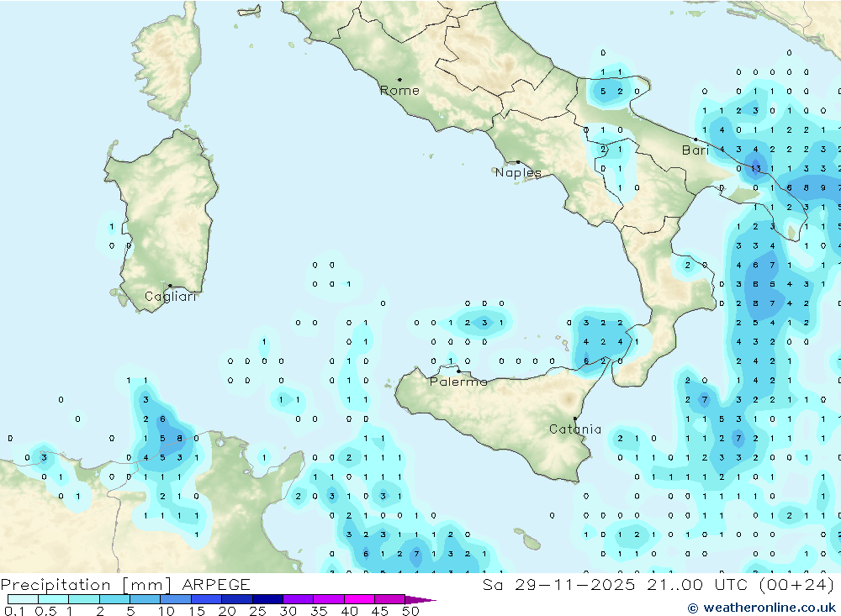Select the legend swatch between 2 and 5
The height and width of the screenshot is (616, 841).
tap(114, 599)
